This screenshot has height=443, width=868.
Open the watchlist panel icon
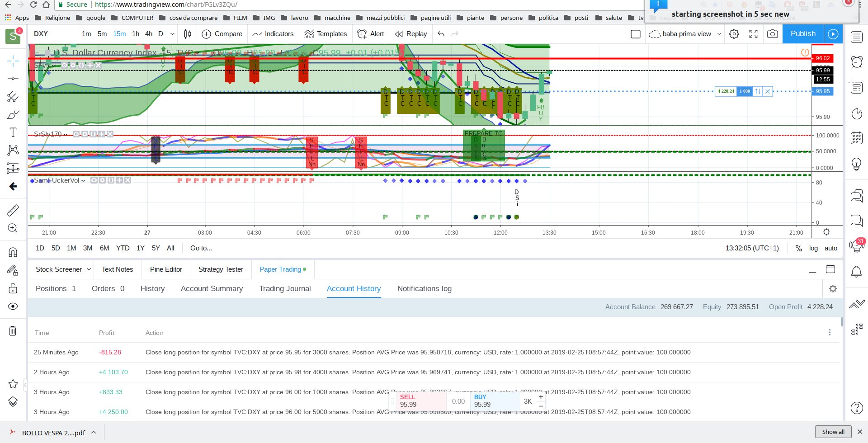857,37
